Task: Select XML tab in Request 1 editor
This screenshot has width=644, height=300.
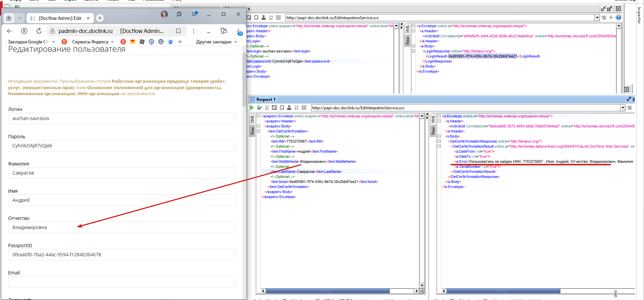Action: click(252, 119)
